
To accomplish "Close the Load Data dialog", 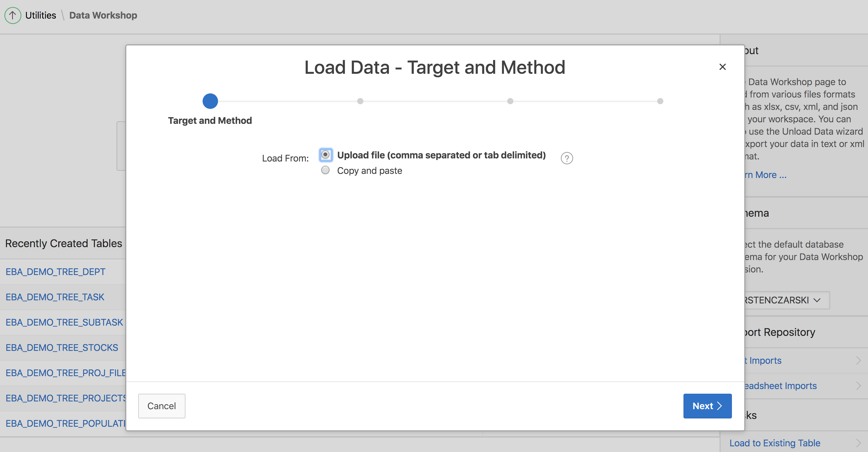I will point(722,67).
